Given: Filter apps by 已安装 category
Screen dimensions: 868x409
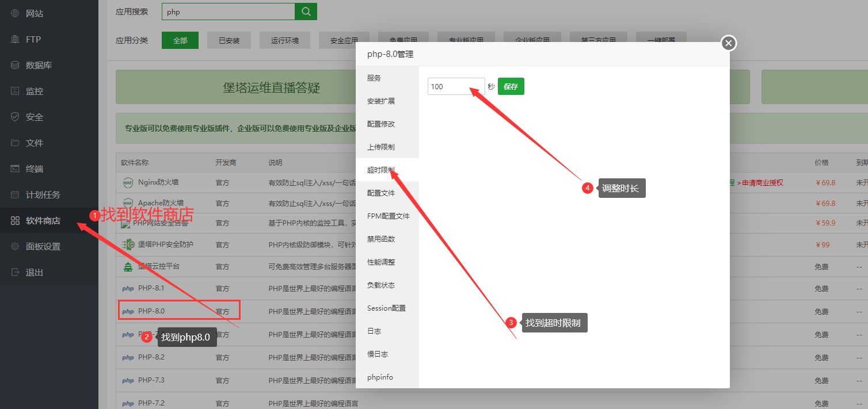Looking at the screenshot, I should click(x=229, y=40).
